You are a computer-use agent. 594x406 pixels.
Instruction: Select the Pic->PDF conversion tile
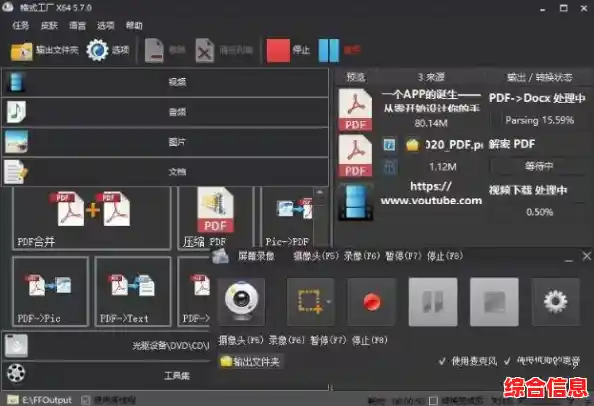click(x=288, y=219)
